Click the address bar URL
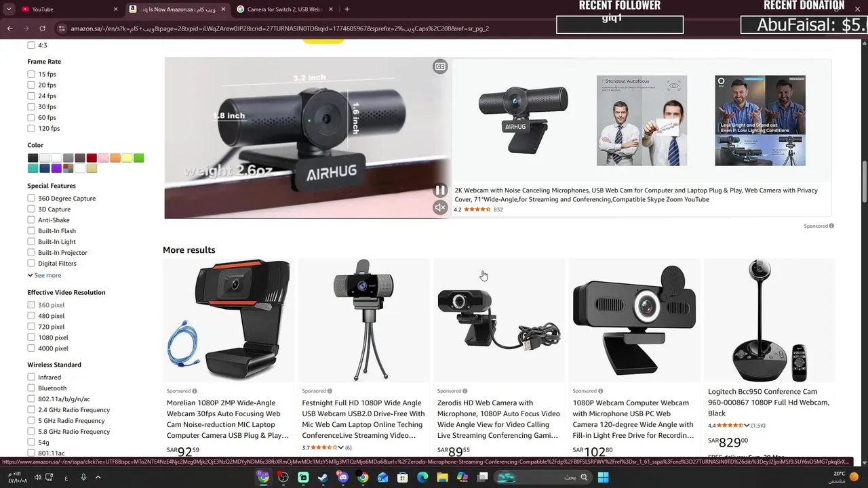 tap(279, 28)
